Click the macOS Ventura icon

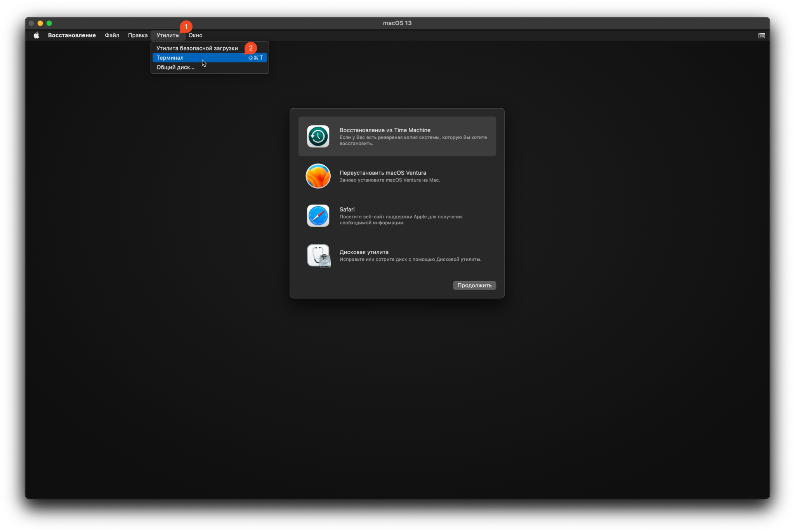coord(318,176)
